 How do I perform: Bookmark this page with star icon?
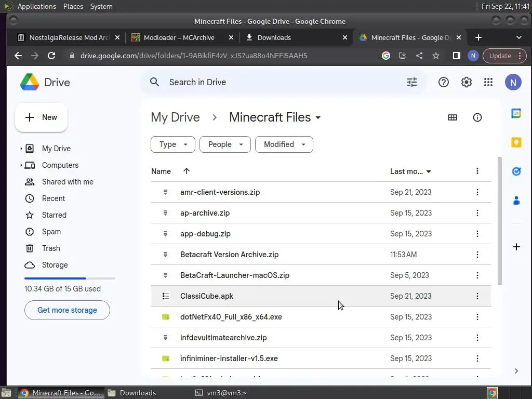tap(436, 56)
